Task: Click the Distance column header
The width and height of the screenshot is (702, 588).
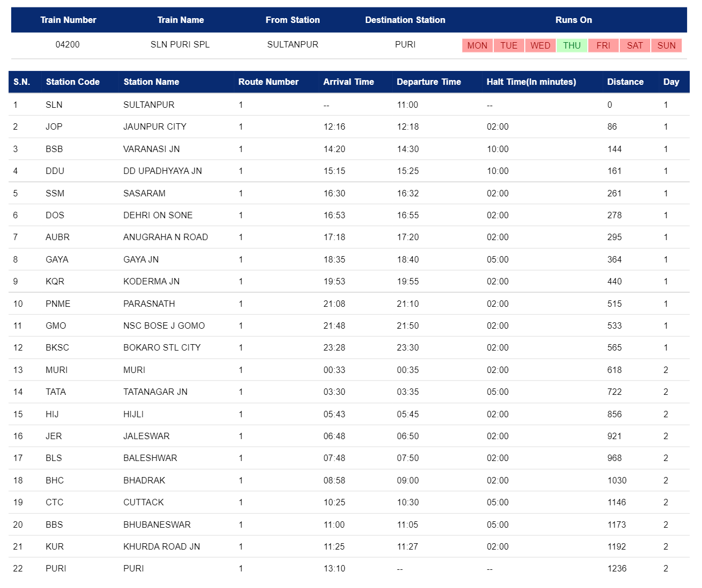Action: tap(625, 82)
